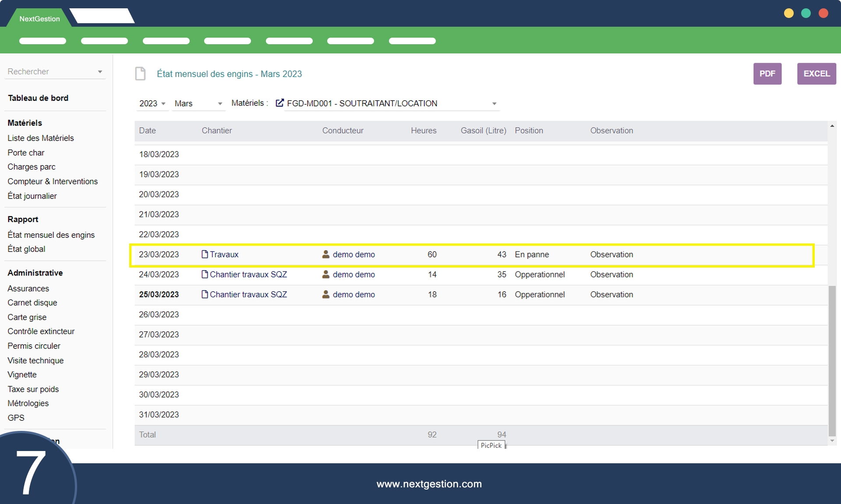
Task: Open the Rechercher search dropdown arrow
Action: [100, 72]
